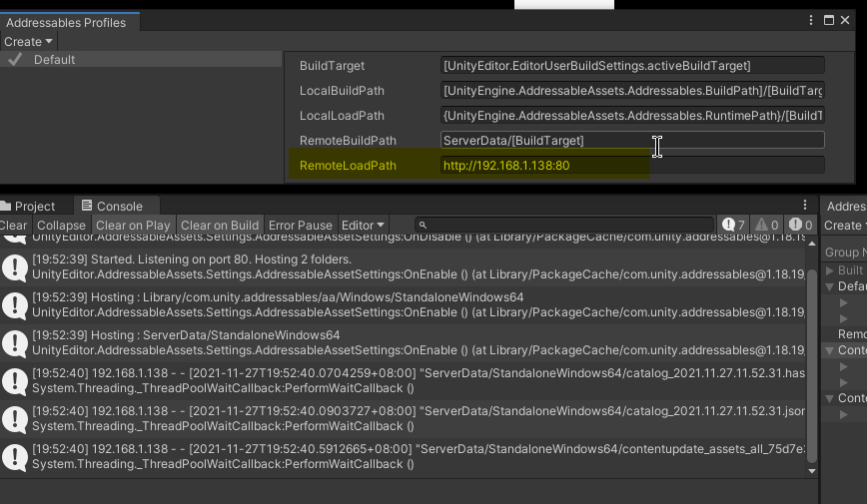Click the console scroll down arrow

pos(812,471)
